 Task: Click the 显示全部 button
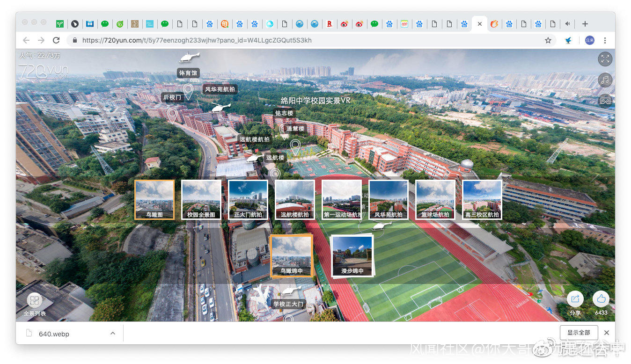579,333
